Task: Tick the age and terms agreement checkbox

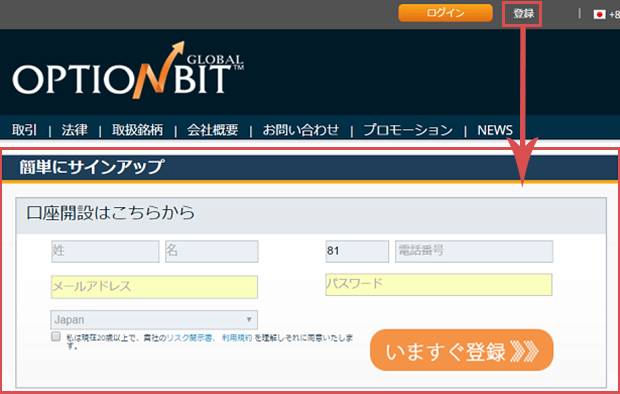Action: 56,336
